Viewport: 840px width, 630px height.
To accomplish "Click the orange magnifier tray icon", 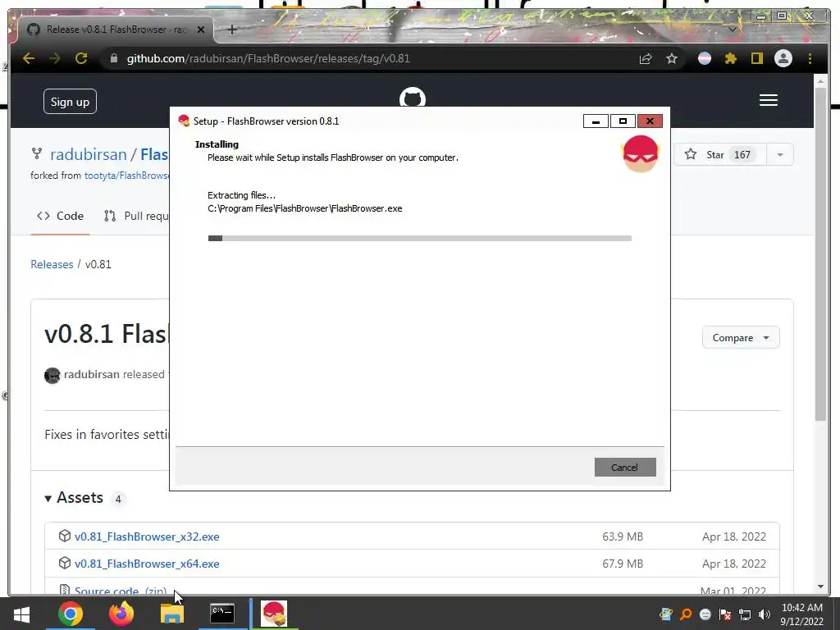I will 686,614.
